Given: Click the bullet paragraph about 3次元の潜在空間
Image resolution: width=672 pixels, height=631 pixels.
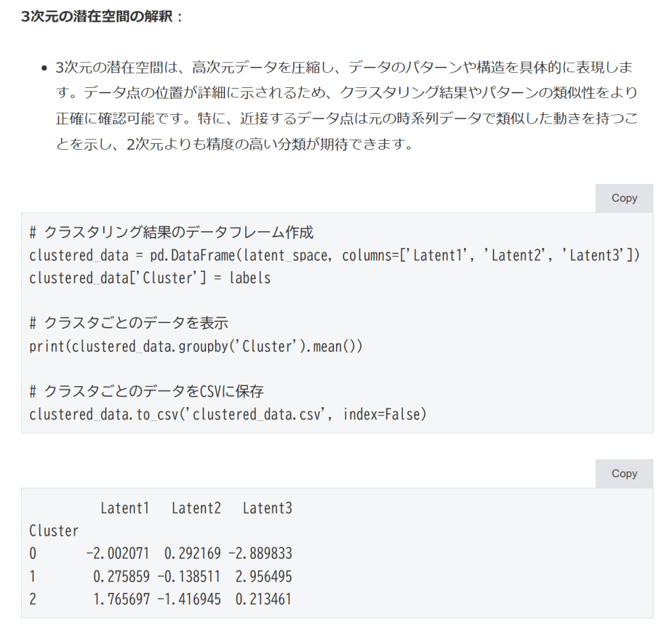Looking at the screenshot, I should tap(346, 105).
